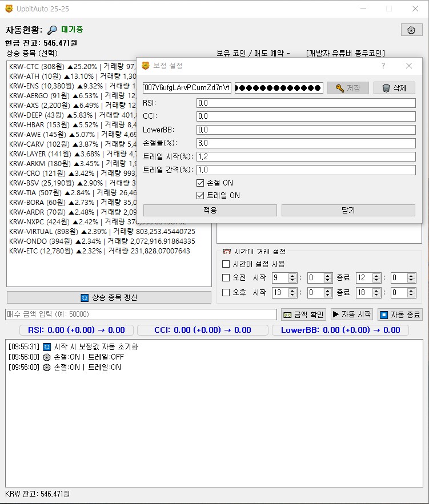
Task: Toggle the 트레일 ON checkbox
Action: (200, 195)
